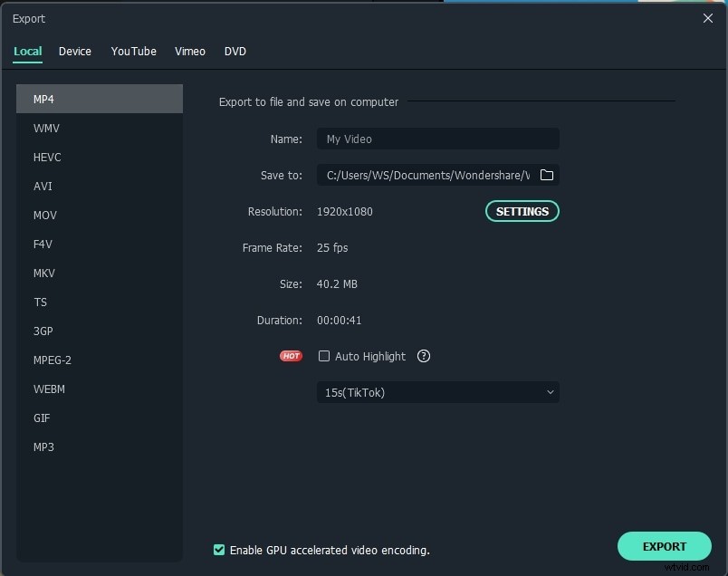728x576 pixels.
Task: Click the HOT badge next to Auto Highlight
Action: click(x=291, y=356)
